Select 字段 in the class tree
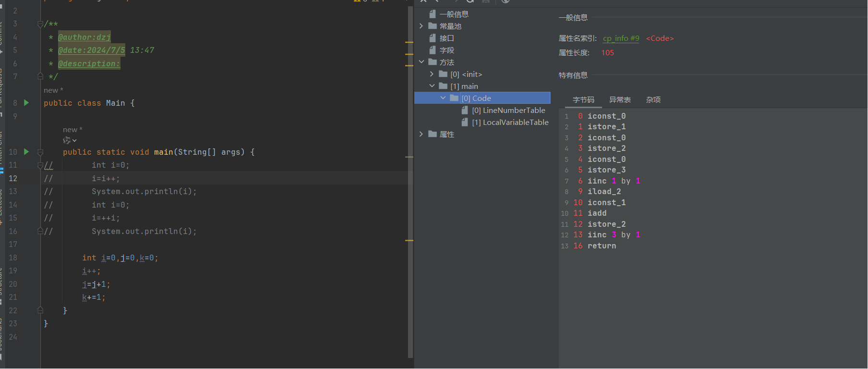868x369 pixels. point(446,50)
